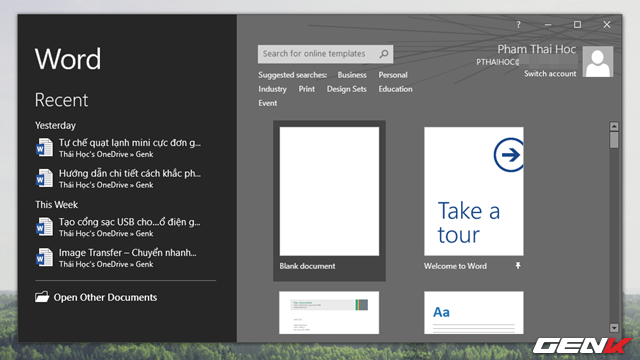Minimize the Word start window
The height and width of the screenshot is (360, 640).
[x=548, y=25]
